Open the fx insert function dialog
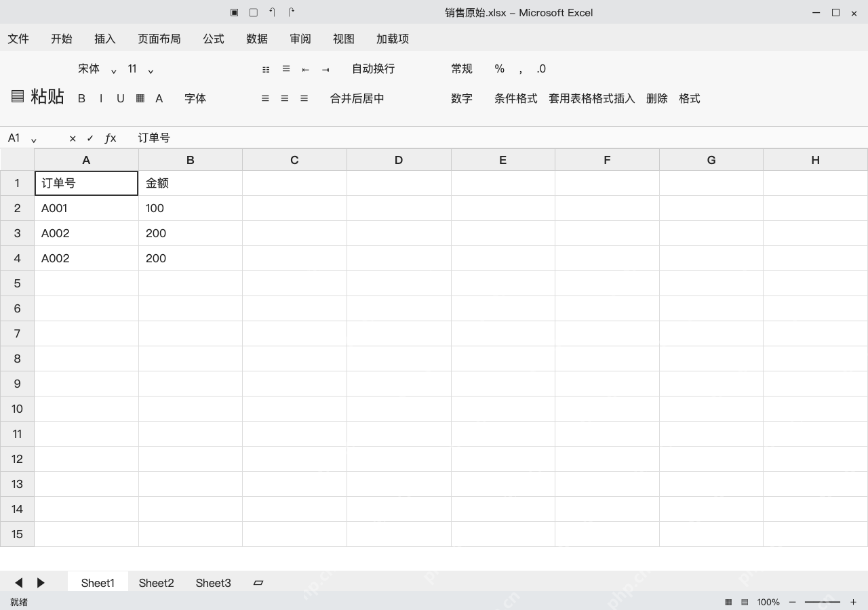The height and width of the screenshot is (610, 868). point(111,138)
